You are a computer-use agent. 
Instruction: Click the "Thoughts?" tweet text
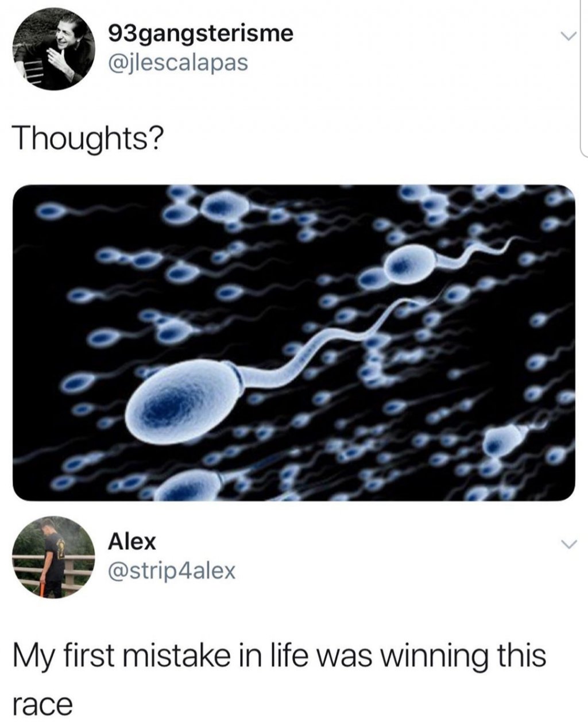click(88, 139)
